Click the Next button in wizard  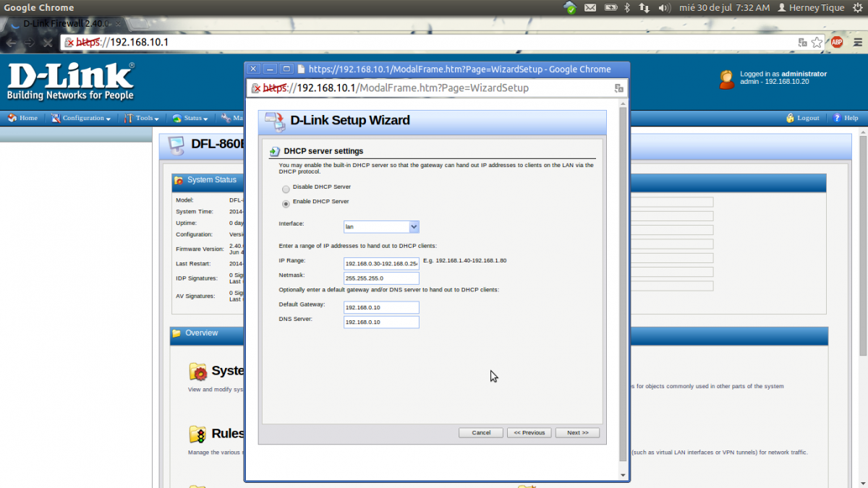coord(577,432)
